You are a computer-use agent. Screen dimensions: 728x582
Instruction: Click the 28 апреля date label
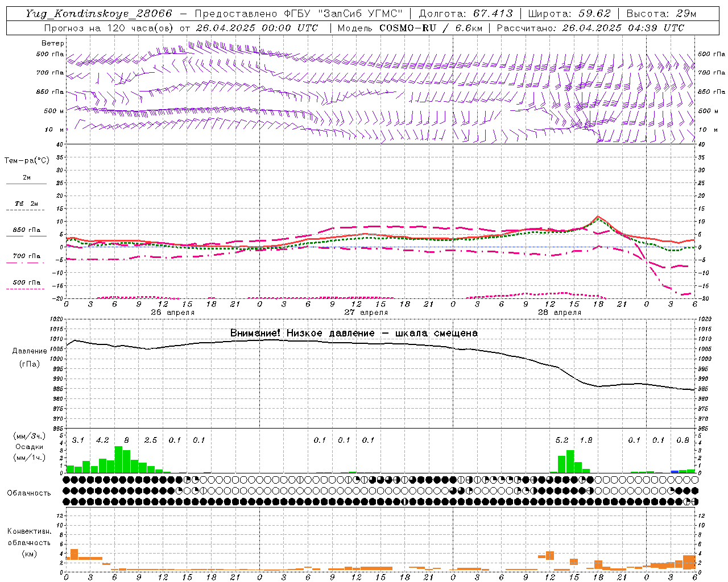point(560,313)
